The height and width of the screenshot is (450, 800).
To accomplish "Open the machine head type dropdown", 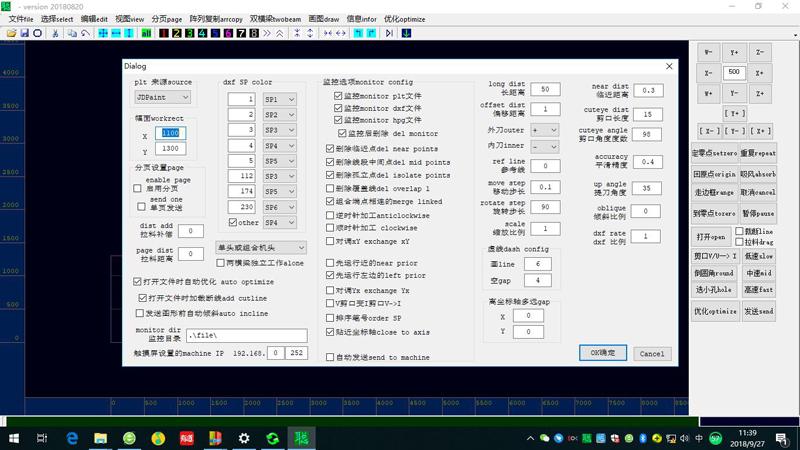I will click(261, 247).
